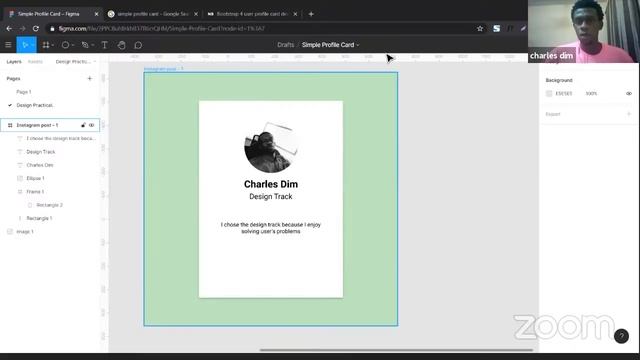Select the Frame 1 layer
This screenshot has width=640, height=360.
[x=35, y=192]
